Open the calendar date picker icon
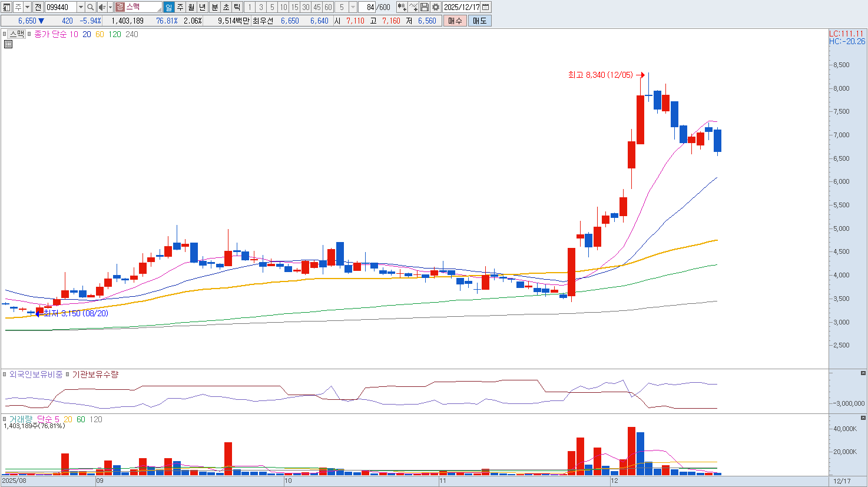Image resolution: width=868 pixels, height=487 pixels. pos(486,7)
